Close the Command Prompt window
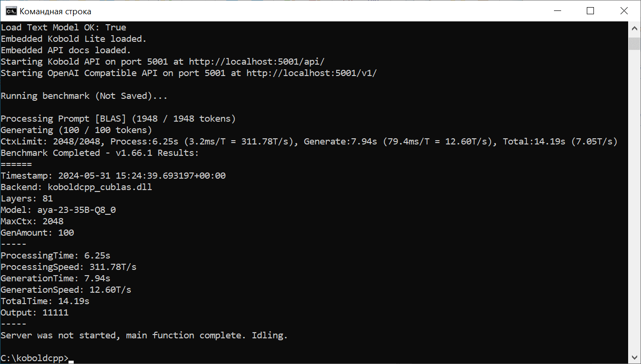Screen dimensions: 641x364 click(624, 11)
